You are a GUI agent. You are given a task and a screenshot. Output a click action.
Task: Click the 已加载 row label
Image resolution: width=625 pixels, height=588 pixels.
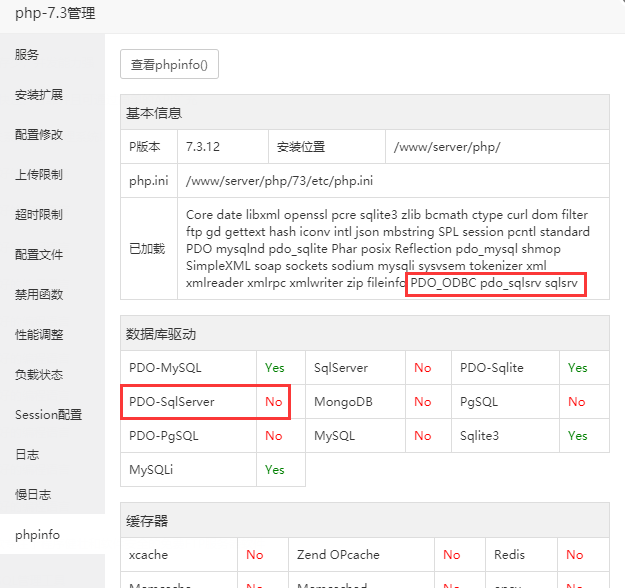point(147,249)
